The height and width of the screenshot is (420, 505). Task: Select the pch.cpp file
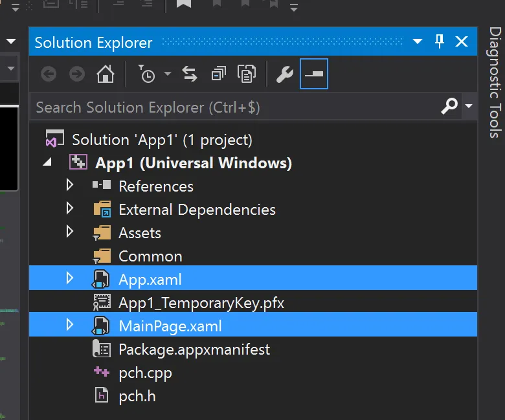(x=145, y=373)
